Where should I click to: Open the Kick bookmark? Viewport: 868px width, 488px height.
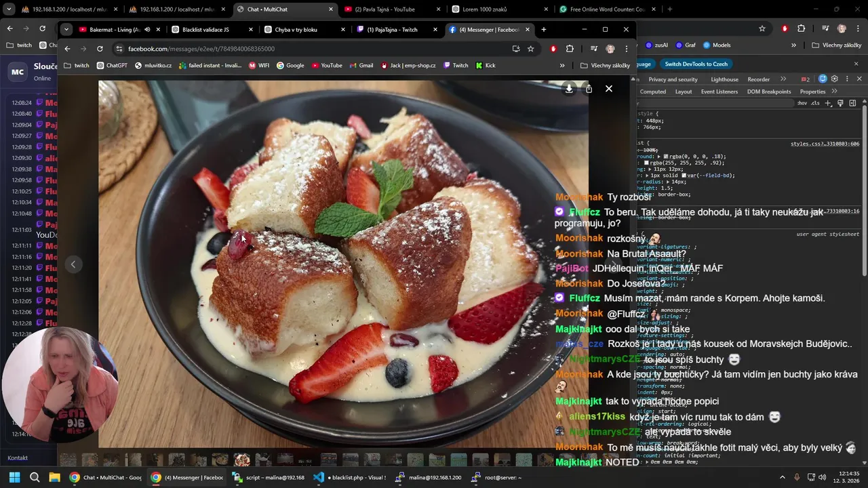tap(486, 66)
